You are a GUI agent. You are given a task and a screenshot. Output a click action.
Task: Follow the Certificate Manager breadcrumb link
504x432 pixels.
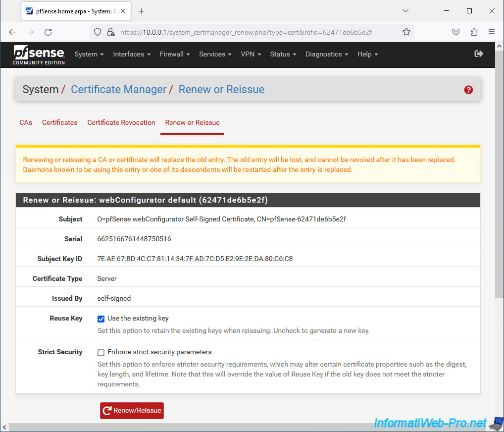tap(119, 90)
